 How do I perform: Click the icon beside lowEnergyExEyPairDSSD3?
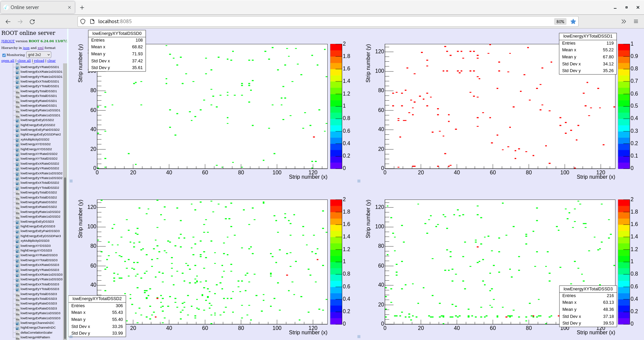(x=18, y=231)
